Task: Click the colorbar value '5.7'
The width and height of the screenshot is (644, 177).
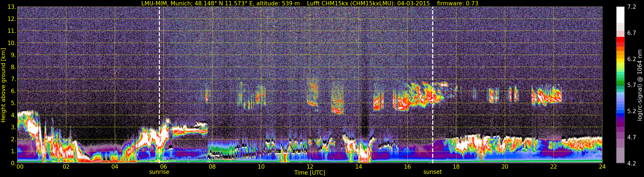Action: [632, 85]
